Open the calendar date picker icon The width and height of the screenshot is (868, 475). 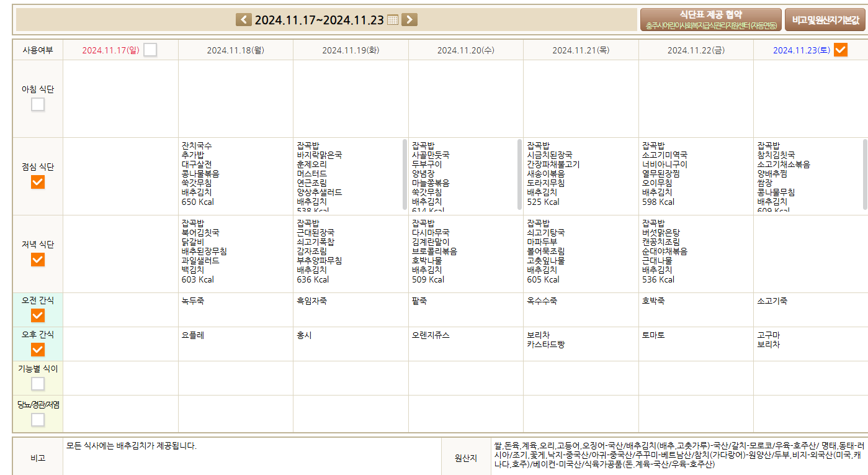392,20
